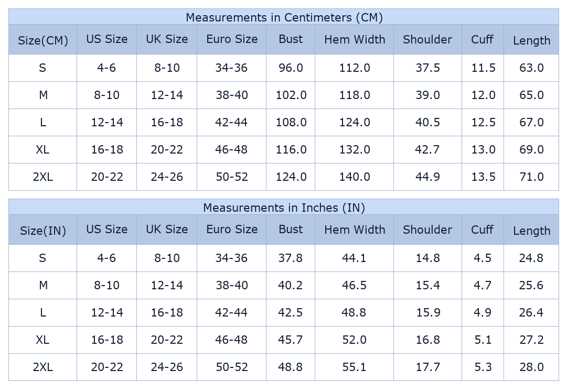567x392 pixels.
Task: Click the 'Measurements in Inches (IN)' title
Action: coord(284,208)
